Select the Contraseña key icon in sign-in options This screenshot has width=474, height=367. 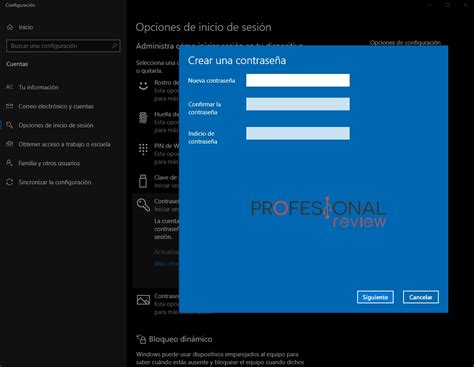click(x=143, y=205)
